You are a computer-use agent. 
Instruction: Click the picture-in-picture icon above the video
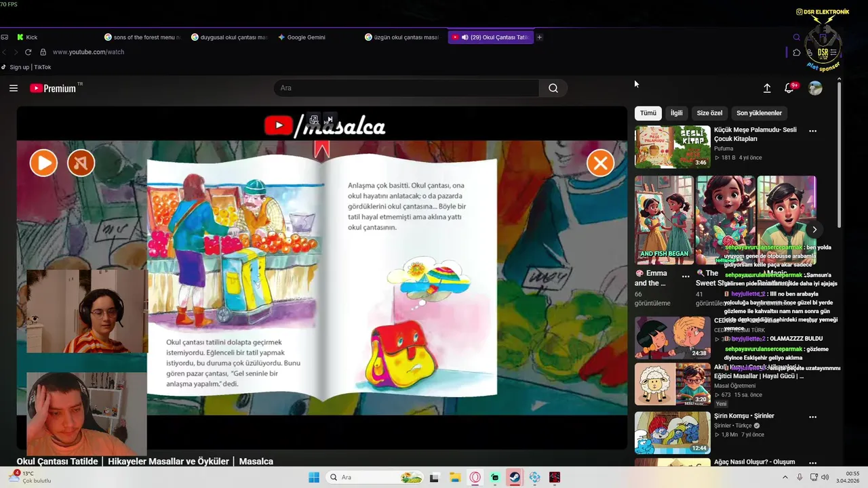[314, 120]
